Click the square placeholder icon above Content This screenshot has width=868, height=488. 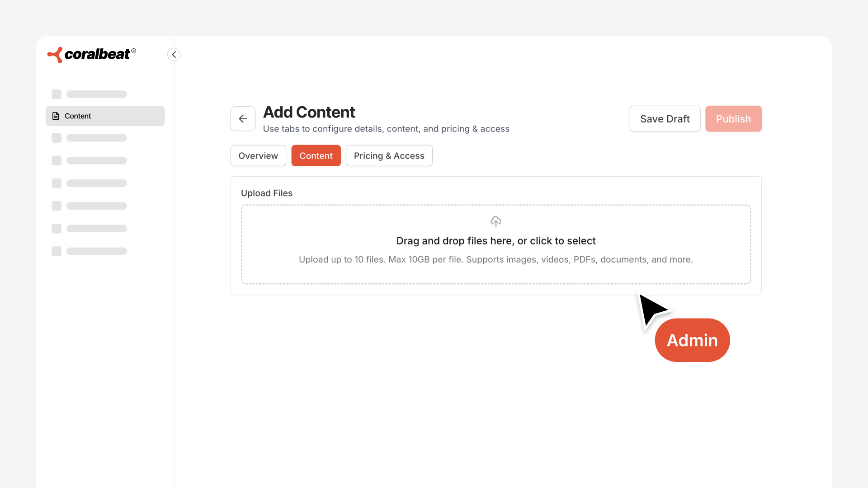(x=57, y=94)
